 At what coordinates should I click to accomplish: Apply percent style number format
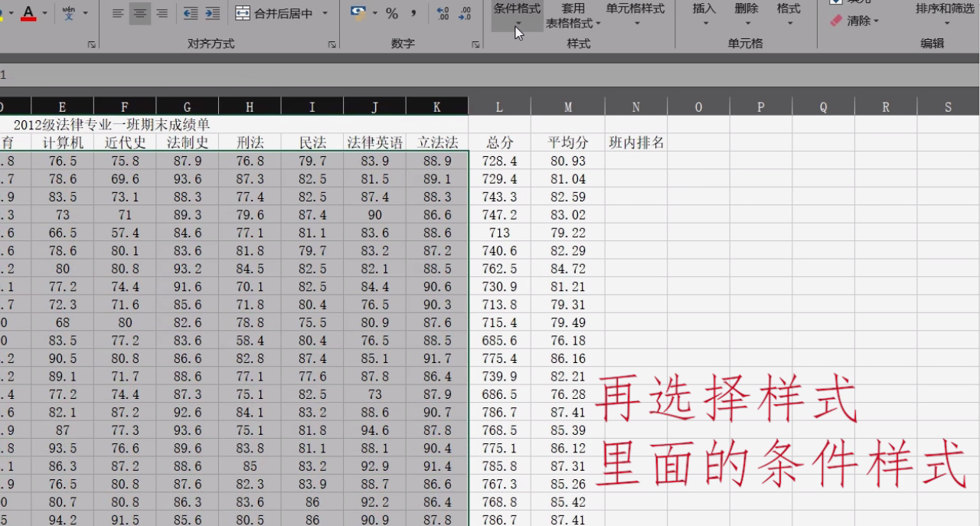390,14
